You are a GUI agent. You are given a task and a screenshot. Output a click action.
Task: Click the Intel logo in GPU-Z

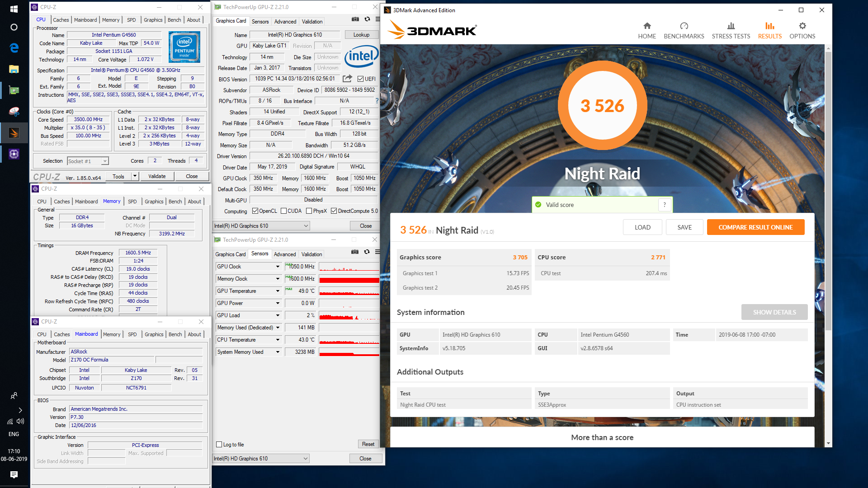coord(361,56)
